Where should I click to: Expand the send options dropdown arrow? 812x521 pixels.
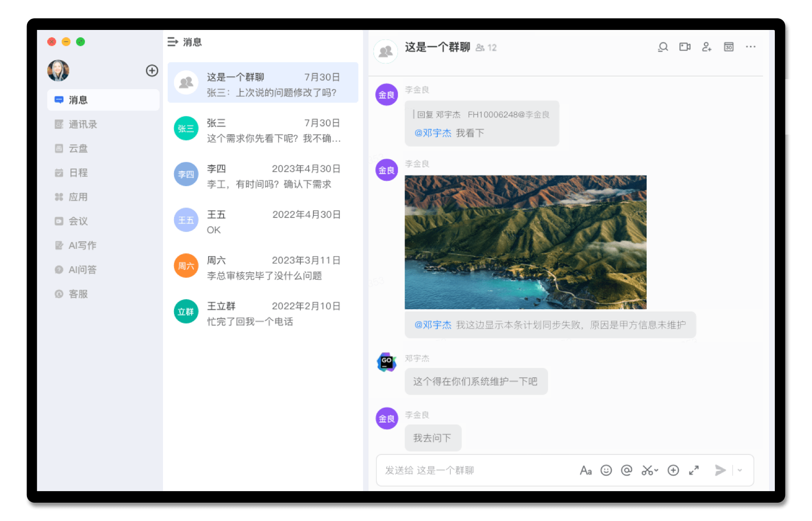click(740, 470)
